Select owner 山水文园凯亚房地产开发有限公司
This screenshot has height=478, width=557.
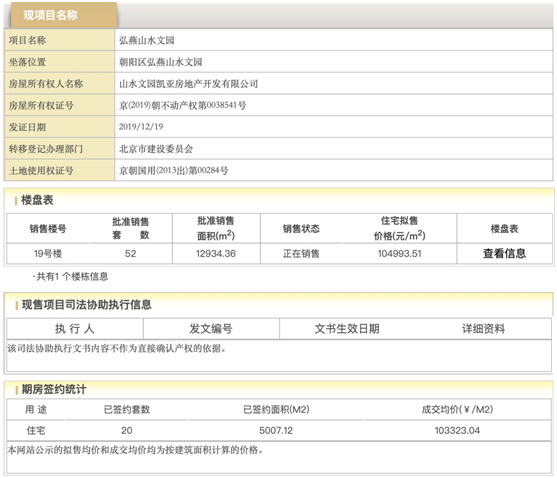coord(189,84)
